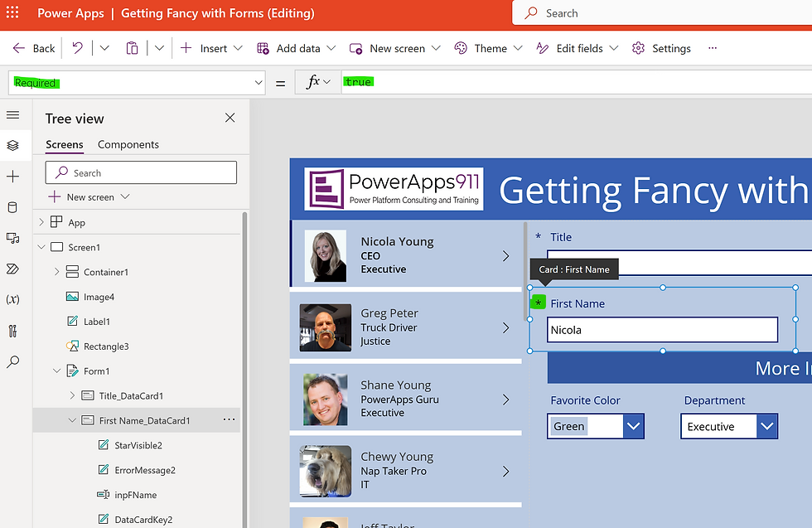
Task: Open the Data cylinder icon in left rail
Action: (13, 207)
